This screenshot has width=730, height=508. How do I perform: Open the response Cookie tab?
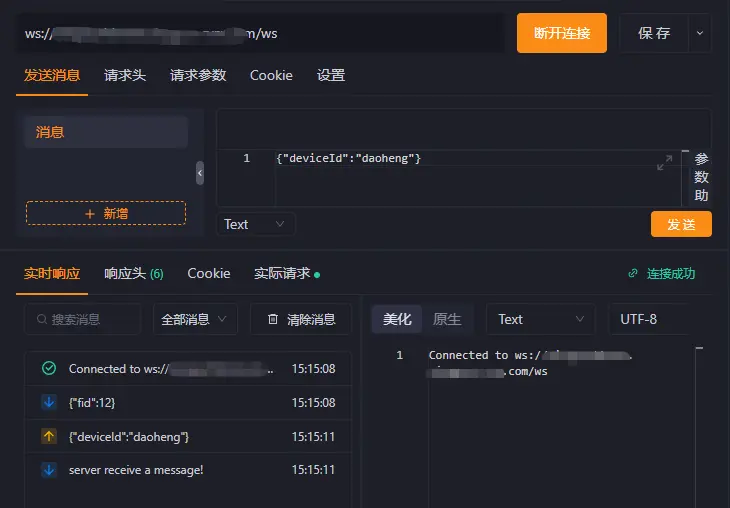tap(209, 273)
